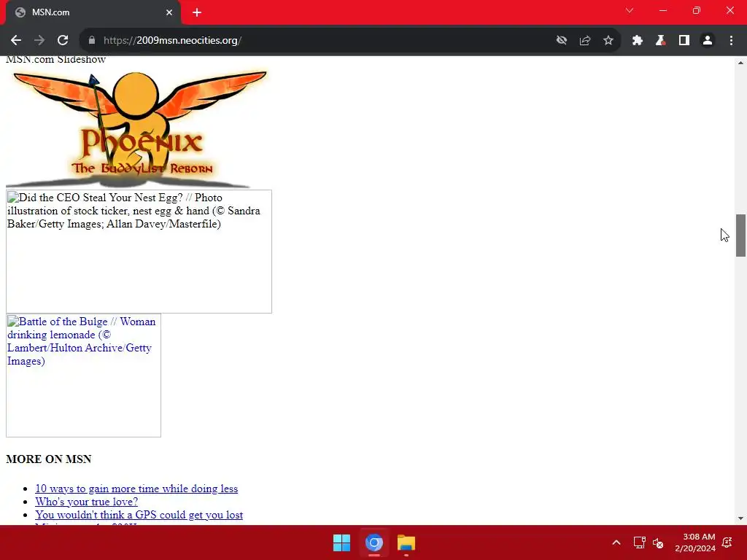Image resolution: width=747 pixels, height=560 pixels.
Task: Click the muted volume tray icon
Action: [658, 542]
